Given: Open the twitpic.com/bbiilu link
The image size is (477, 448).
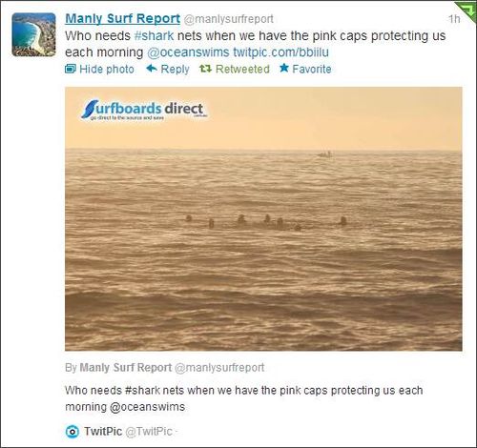Looking at the screenshot, I should pyautogui.click(x=280, y=52).
